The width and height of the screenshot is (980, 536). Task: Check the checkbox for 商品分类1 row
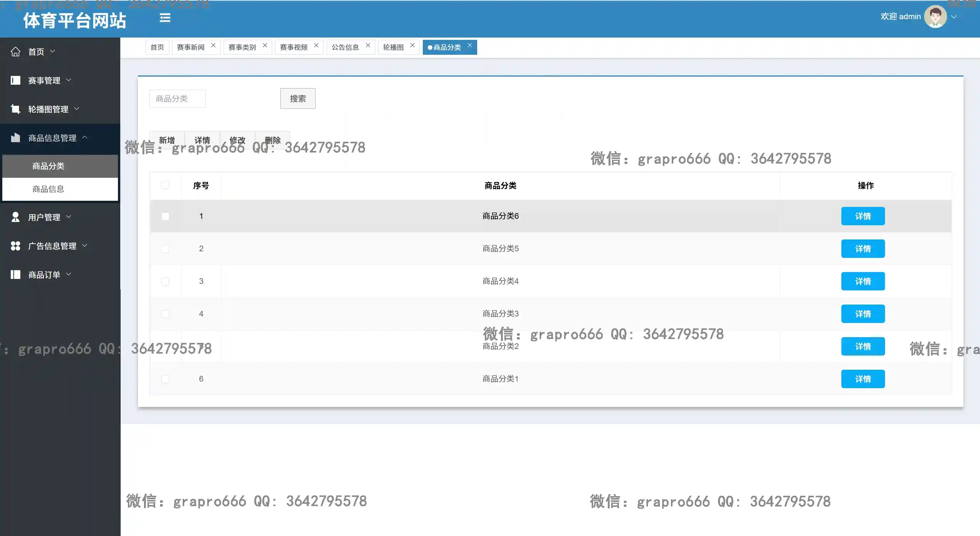click(165, 379)
